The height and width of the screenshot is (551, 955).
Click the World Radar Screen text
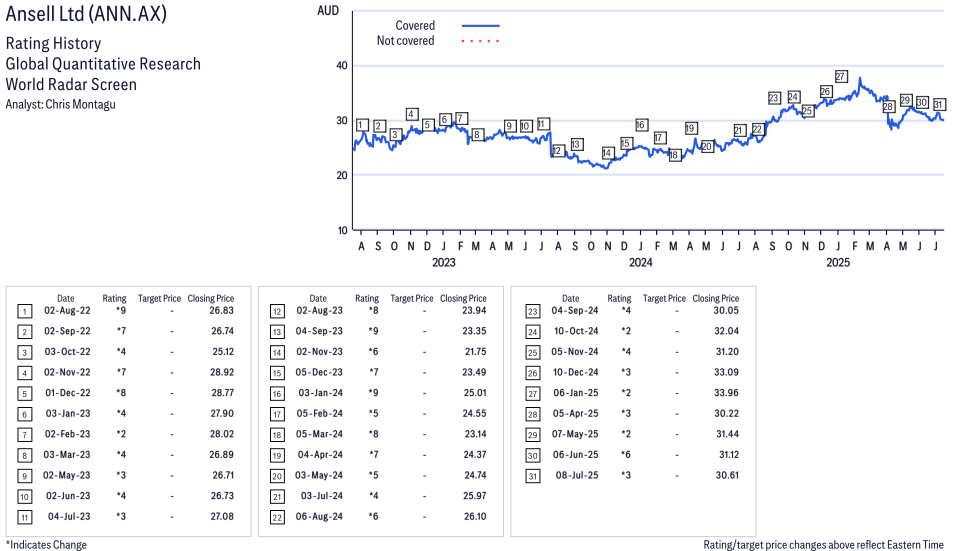tap(71, 84)
